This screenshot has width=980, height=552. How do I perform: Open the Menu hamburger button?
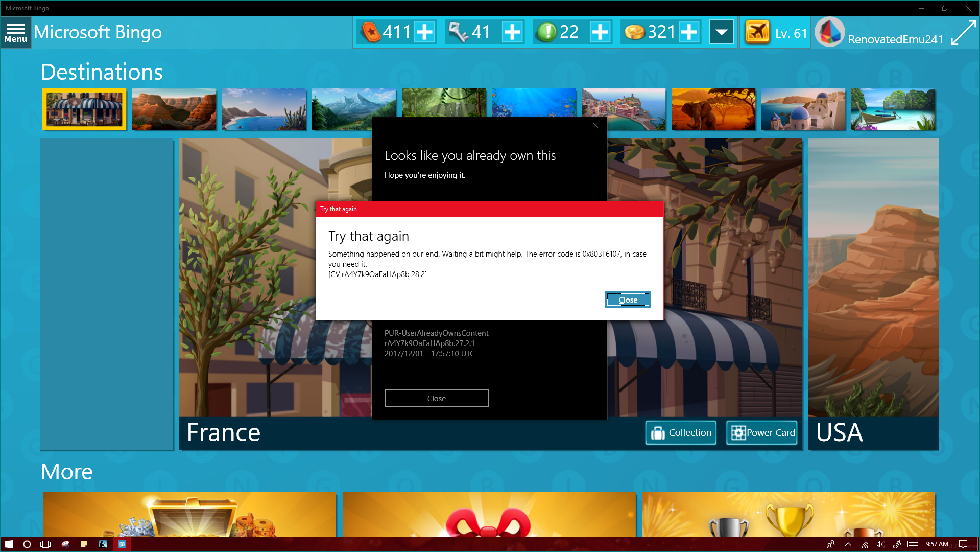16,32
